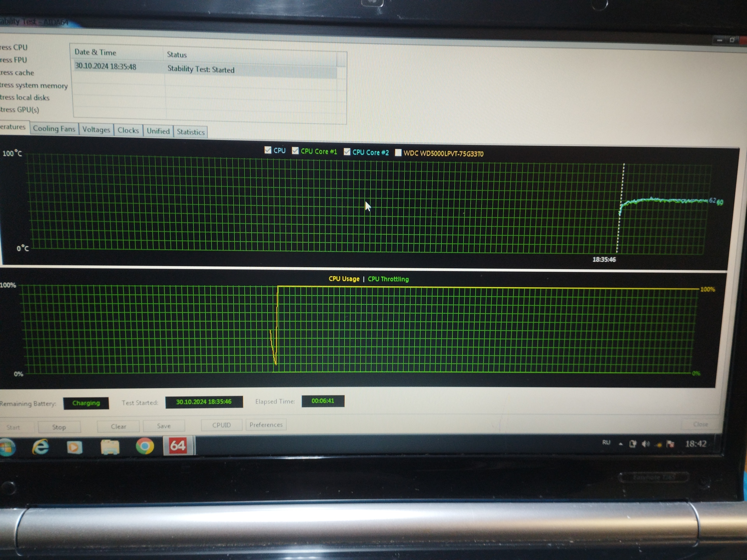Switch to the Cooling Fans tab

coord(54,128)
